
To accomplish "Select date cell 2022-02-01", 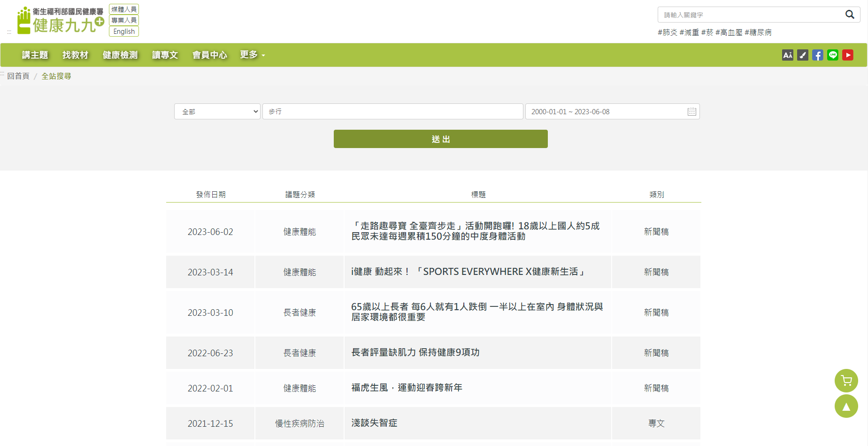I will tap(210, 388).
